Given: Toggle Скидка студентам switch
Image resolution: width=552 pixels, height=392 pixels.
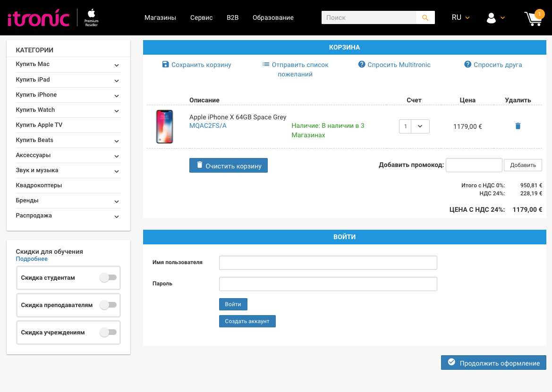Looking at the screenshot, I should pos(108,277).
